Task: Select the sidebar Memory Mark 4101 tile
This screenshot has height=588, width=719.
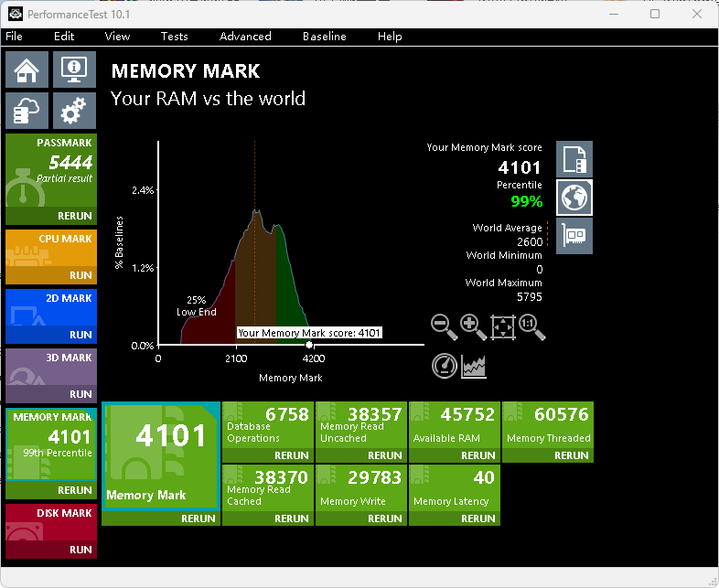Action: pyautogui.click(x=51, y=444)
